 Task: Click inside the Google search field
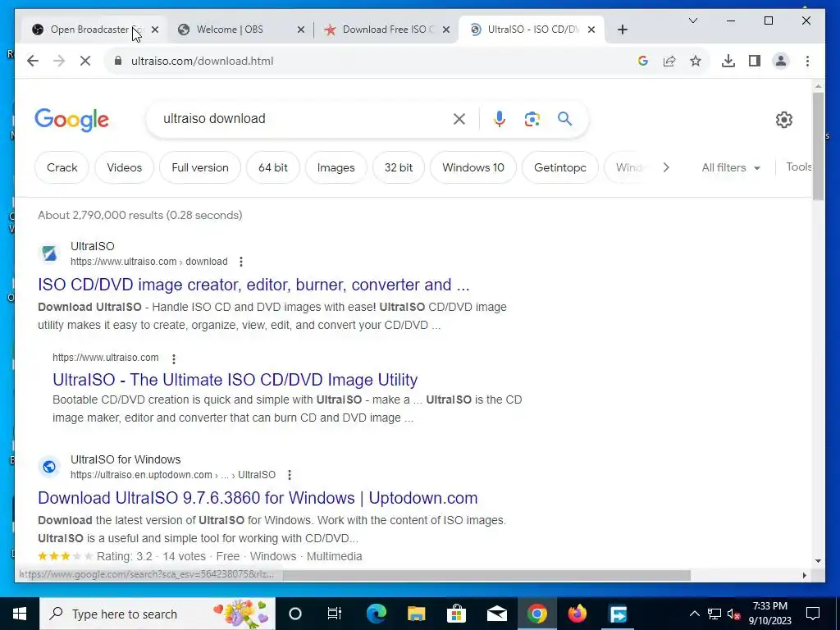(305, 119)
